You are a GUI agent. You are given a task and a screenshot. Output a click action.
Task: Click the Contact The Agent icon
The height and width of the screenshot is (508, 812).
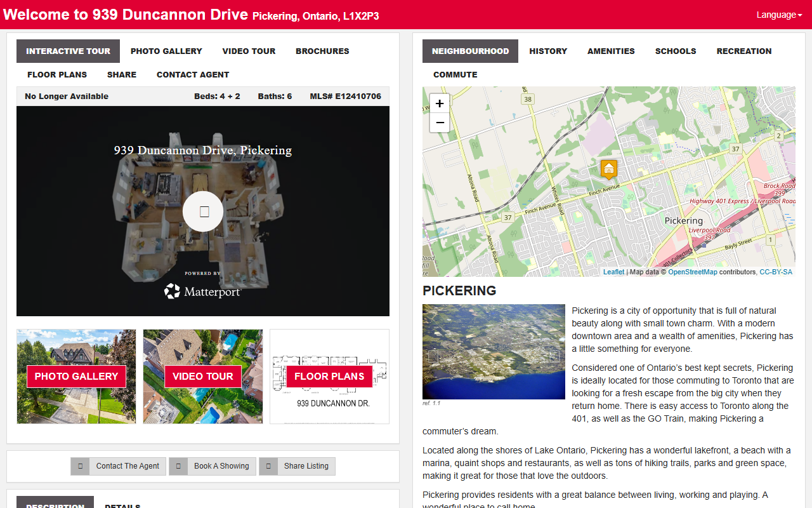[x=80, y=466]
